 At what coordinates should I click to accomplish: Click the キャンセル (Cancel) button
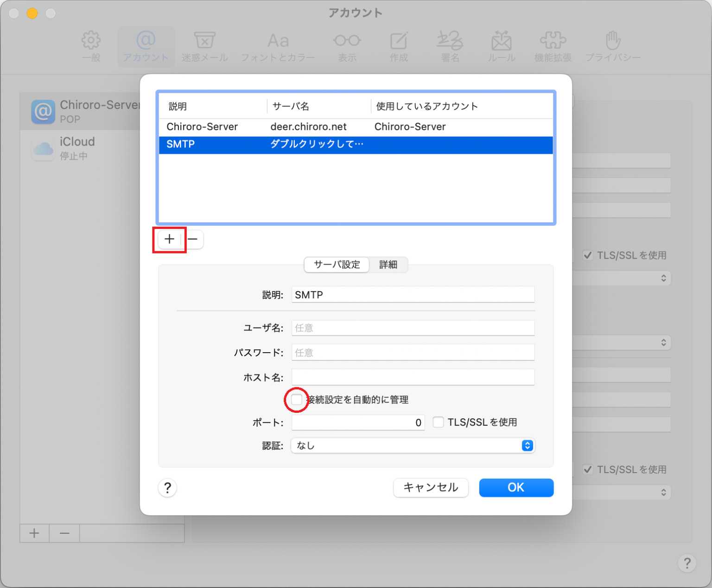430,487
